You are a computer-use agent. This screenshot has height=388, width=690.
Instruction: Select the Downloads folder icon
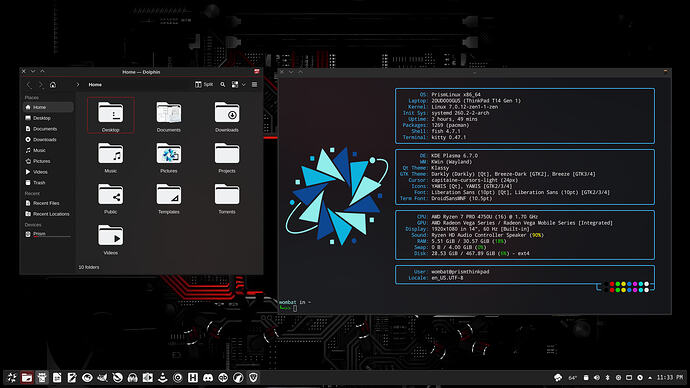pos(227,113)
